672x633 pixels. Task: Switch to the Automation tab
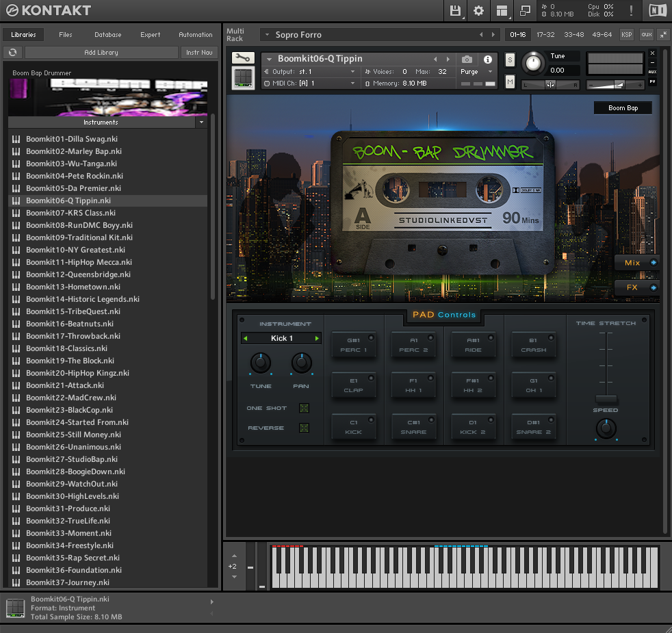(x=196, y=35)
